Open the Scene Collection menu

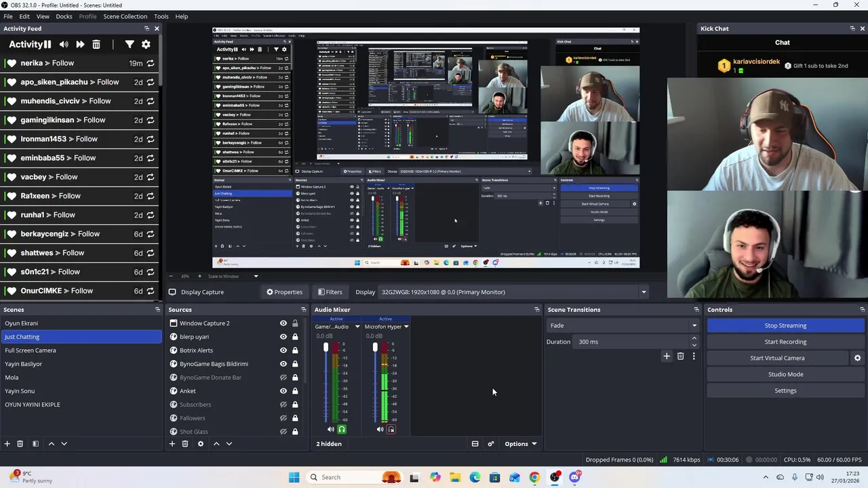coord(125,16)
